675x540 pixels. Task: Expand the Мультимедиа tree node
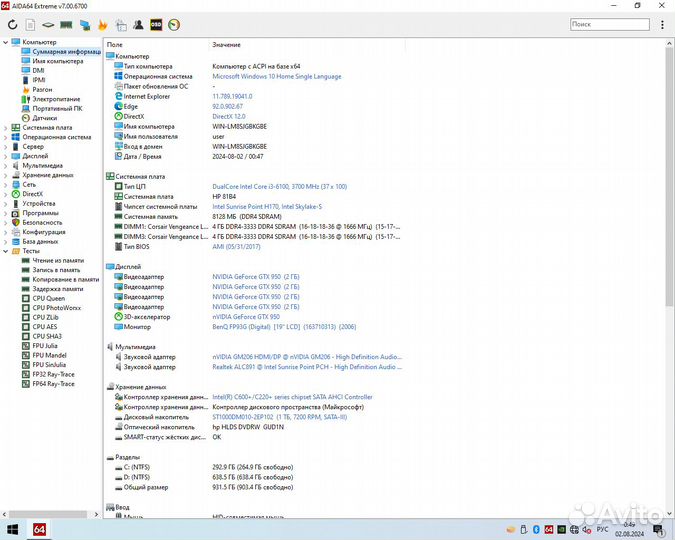coord(5,166)
